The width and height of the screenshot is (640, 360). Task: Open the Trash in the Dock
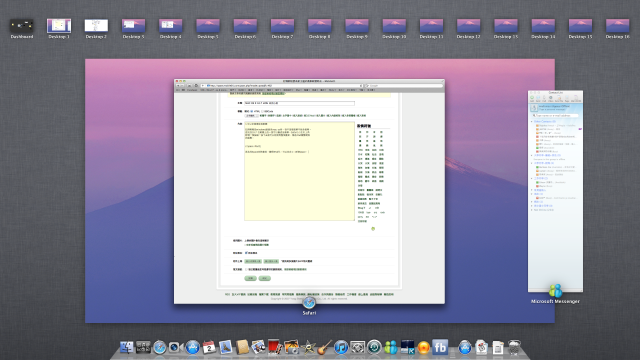[x=514, y=347]
